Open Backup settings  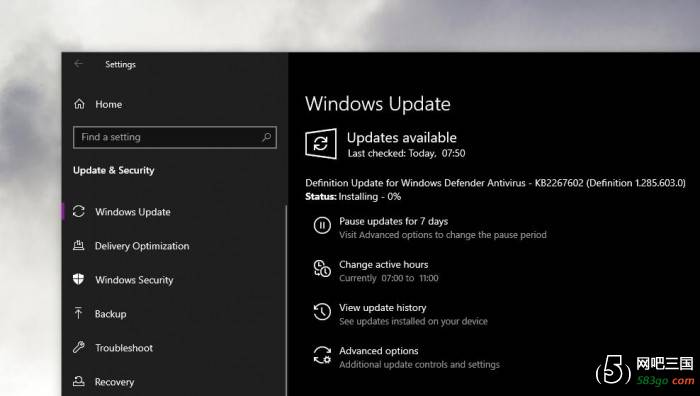(110, 314)
